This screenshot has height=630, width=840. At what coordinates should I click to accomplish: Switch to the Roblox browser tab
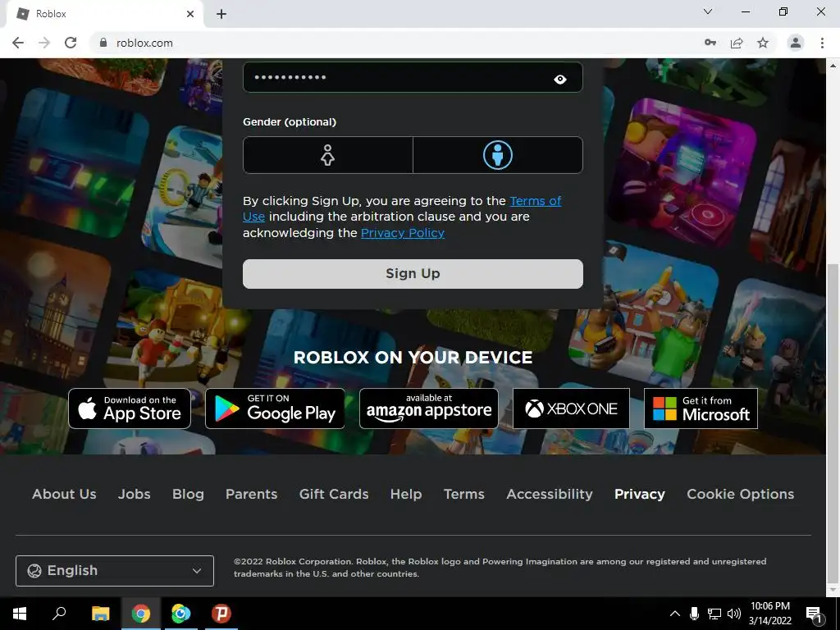point(104,14)
